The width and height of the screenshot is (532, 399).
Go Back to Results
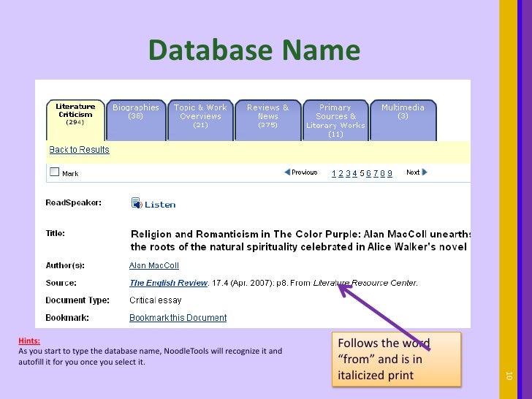[x=80, y=150]
